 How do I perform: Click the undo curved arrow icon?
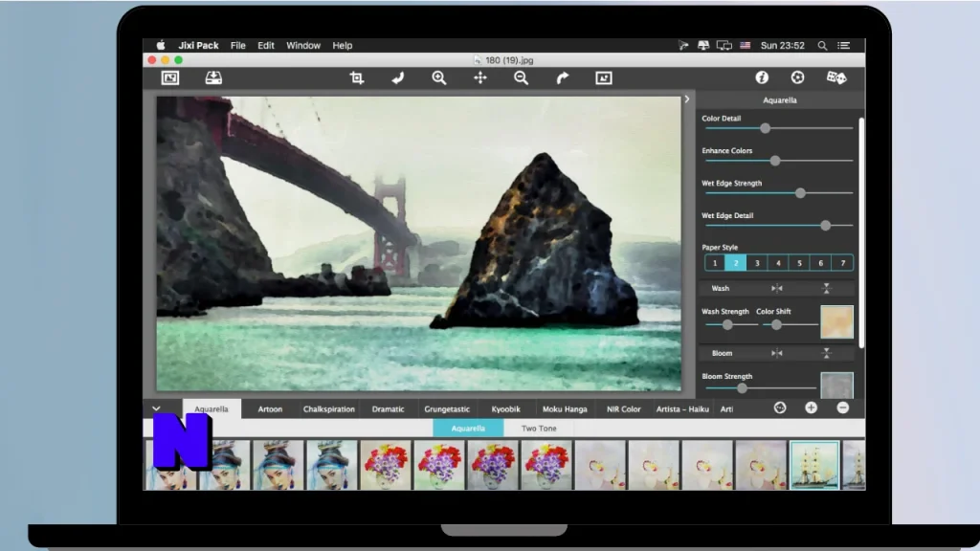(x=397, y=77)
